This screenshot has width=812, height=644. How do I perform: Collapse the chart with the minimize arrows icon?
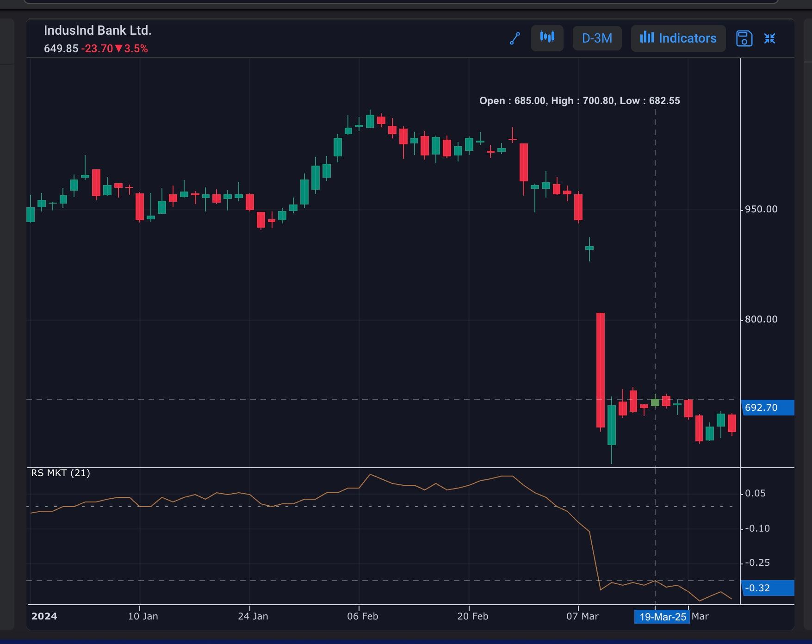pyautogui.click(x=769, y=38)
